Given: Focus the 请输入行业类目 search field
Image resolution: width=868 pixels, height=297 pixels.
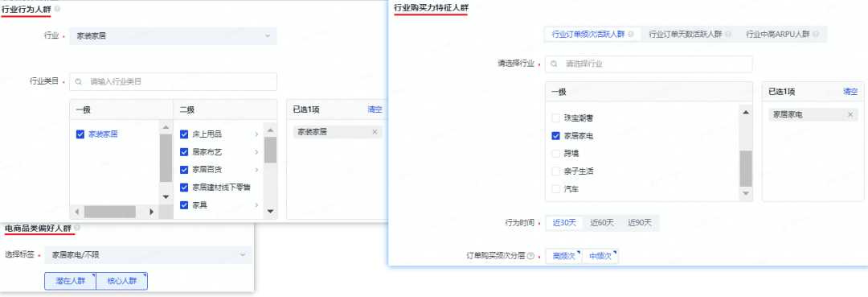Looking at the screenshot, I should pyautogui.click(x=173, y=82).
